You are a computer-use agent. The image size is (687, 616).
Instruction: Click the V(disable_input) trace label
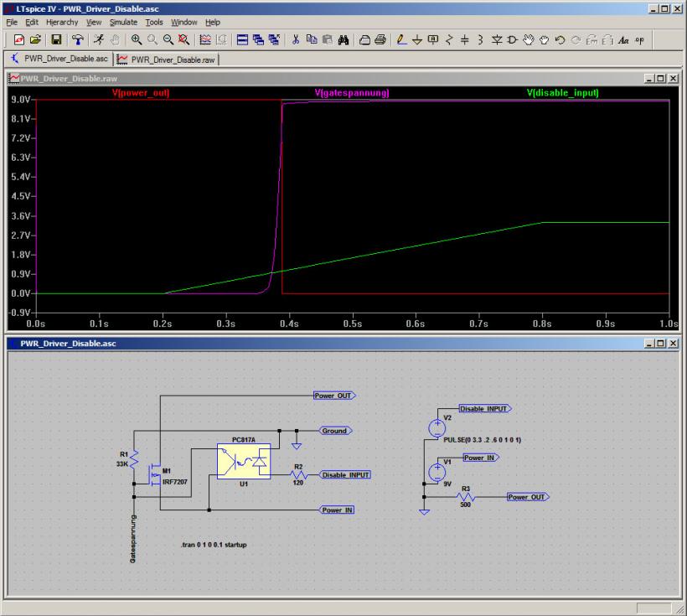(563, 93)
